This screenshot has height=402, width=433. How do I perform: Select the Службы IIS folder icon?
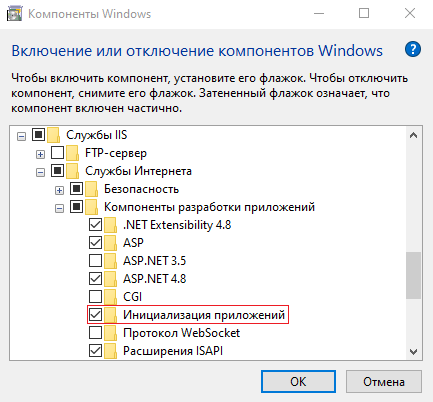pyautogui.click(x=53, y=135)
